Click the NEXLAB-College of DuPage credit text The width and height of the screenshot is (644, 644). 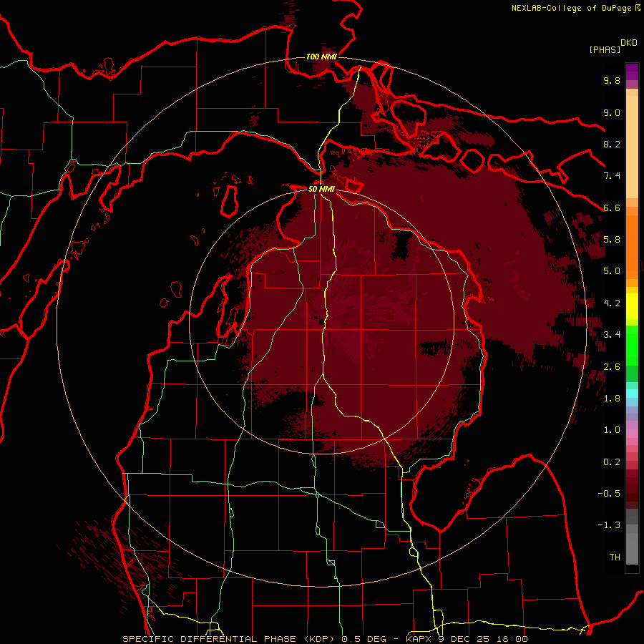[576, 8]
